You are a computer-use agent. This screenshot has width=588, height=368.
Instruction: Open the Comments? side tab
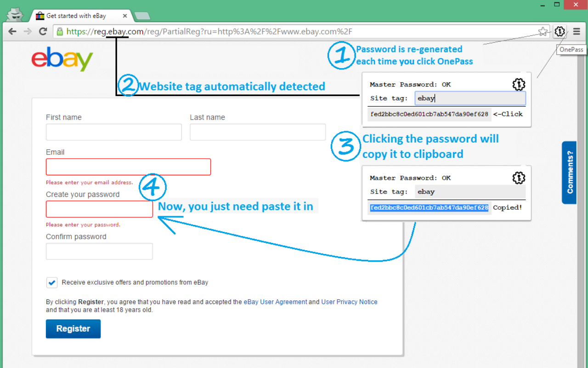569,172
